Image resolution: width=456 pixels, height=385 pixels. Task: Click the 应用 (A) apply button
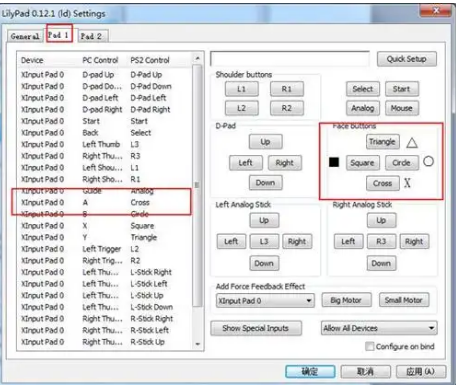tap(421, 372)
